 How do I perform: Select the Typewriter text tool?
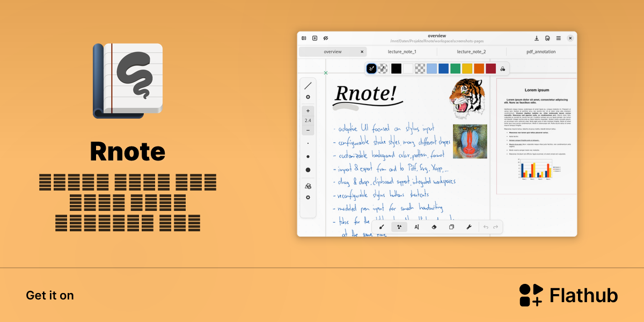(x=416, y=227)
